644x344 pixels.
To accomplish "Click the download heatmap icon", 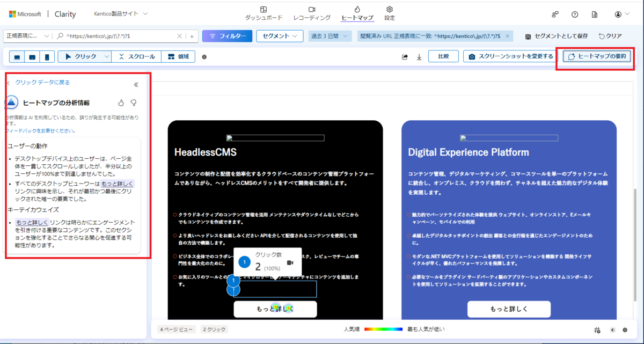I will coord(419,57).
